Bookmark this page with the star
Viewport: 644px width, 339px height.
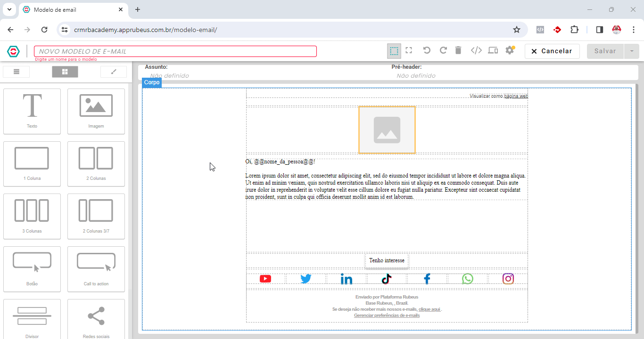pos(517,30)
